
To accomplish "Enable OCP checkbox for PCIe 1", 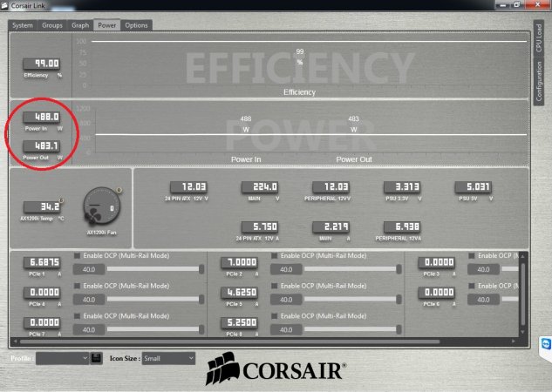I will pyautogui.click(x=77, y=255).
